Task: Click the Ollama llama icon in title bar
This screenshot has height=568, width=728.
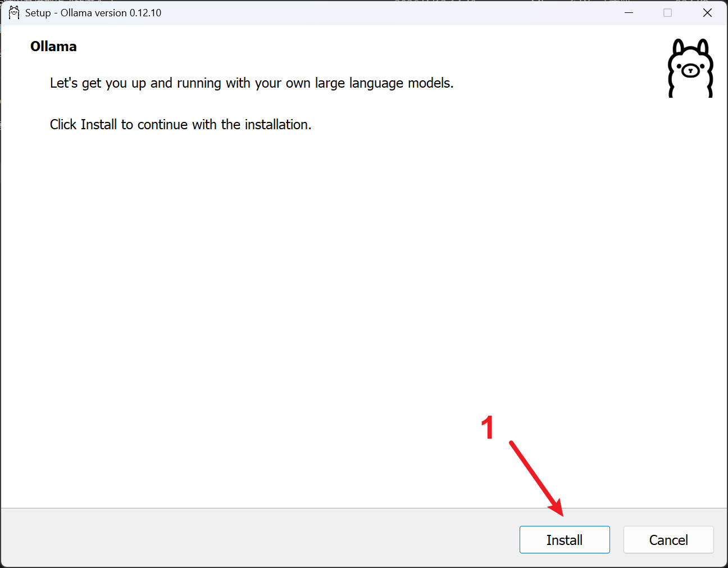Action: coord(14,12)
